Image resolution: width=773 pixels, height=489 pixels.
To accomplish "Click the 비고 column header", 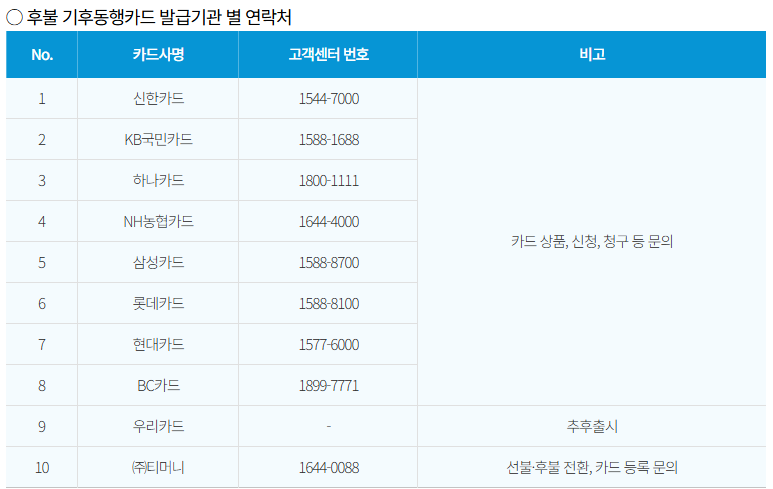I will pos(592,55).
